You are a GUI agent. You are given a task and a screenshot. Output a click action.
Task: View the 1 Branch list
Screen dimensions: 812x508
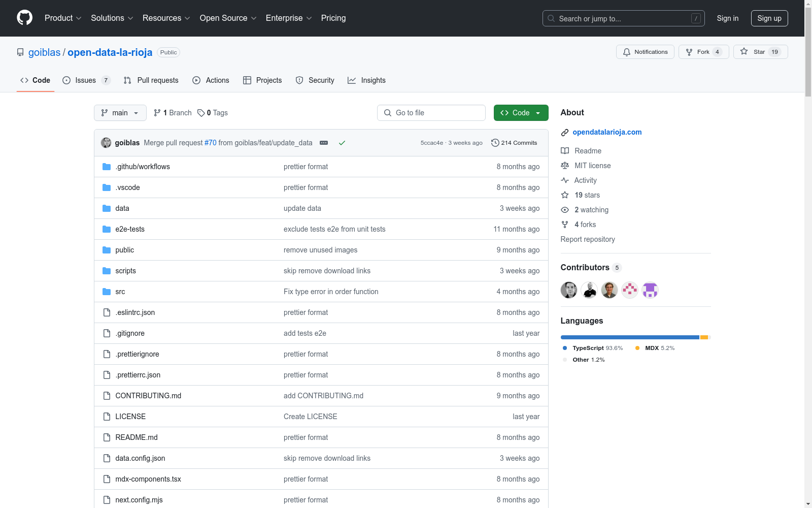[x=173, y=113]
